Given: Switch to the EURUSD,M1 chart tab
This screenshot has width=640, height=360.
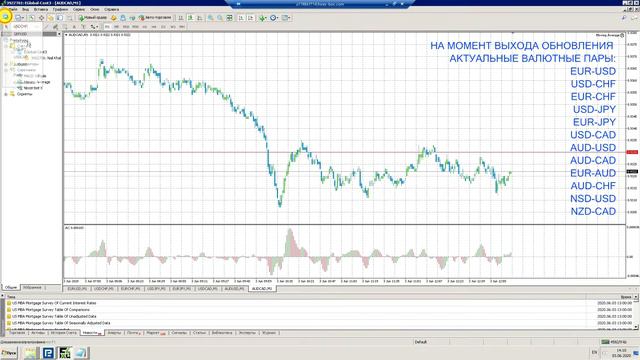Looking at the screenshot, I should 77,289.
